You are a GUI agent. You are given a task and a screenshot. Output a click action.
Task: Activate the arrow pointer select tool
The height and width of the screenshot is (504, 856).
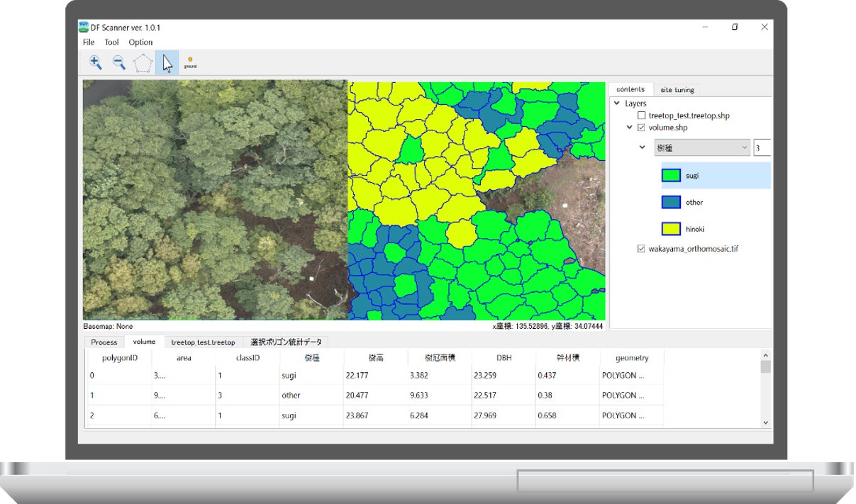(x=167, y=63)
